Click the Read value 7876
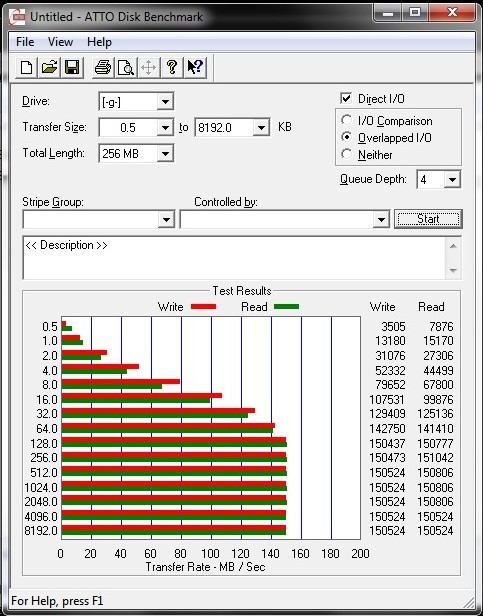The image size is (483, 616). coord(441,326)
